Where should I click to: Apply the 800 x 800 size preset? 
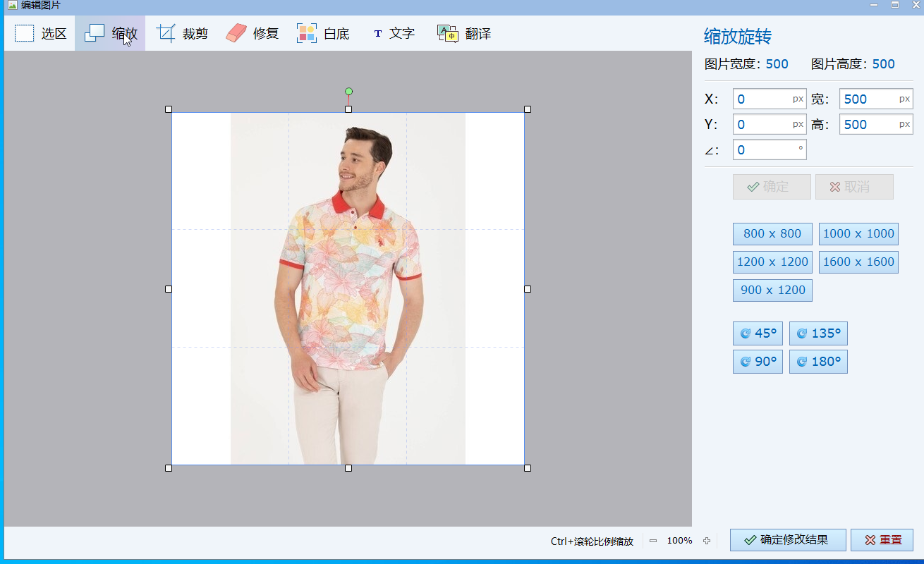click(x=772, y=233)
